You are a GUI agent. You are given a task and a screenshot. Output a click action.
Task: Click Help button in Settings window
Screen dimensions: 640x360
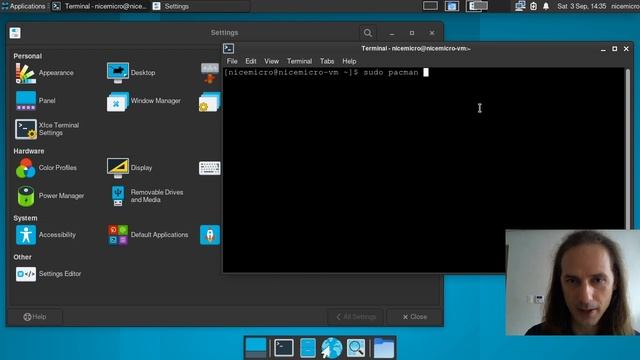click(35, 317)
